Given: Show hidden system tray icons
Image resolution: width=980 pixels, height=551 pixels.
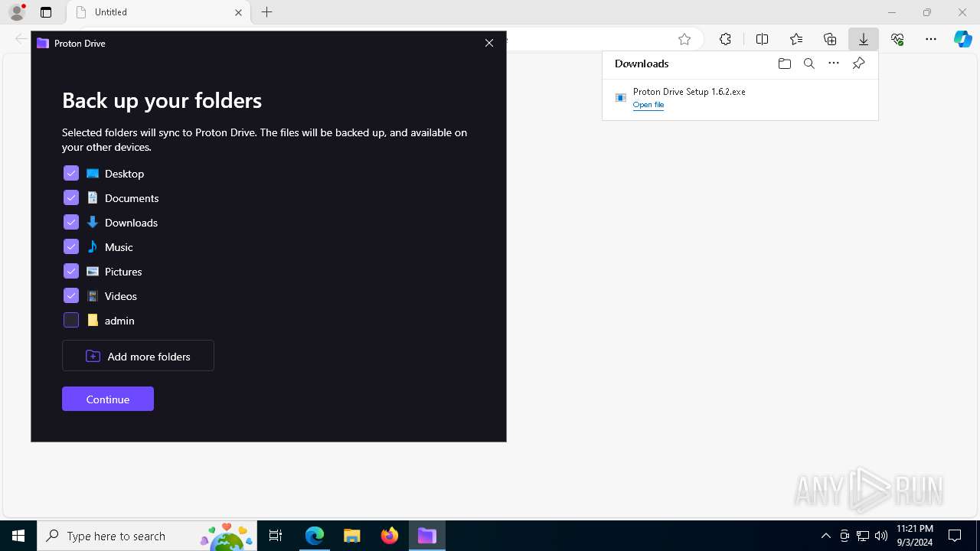Looking at the screenshot, I should pyautogui.click(x=825, y=536).
